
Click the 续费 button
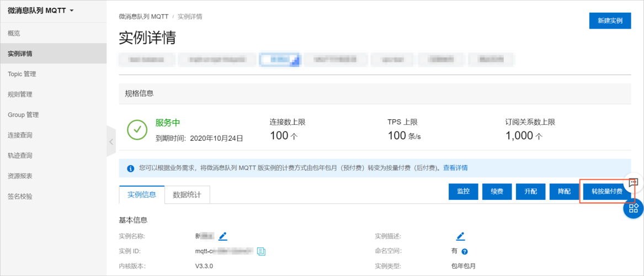[x=497, y=192]
